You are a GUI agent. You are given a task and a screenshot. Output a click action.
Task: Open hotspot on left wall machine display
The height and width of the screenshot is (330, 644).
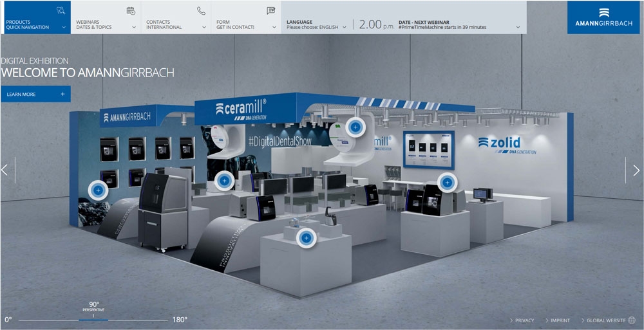pos(98,190)
